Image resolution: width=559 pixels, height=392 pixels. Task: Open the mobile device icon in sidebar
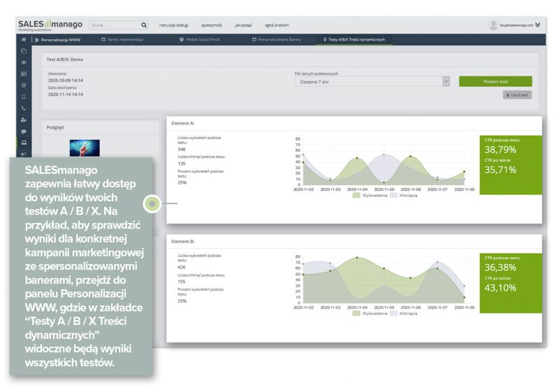point(24,97)
